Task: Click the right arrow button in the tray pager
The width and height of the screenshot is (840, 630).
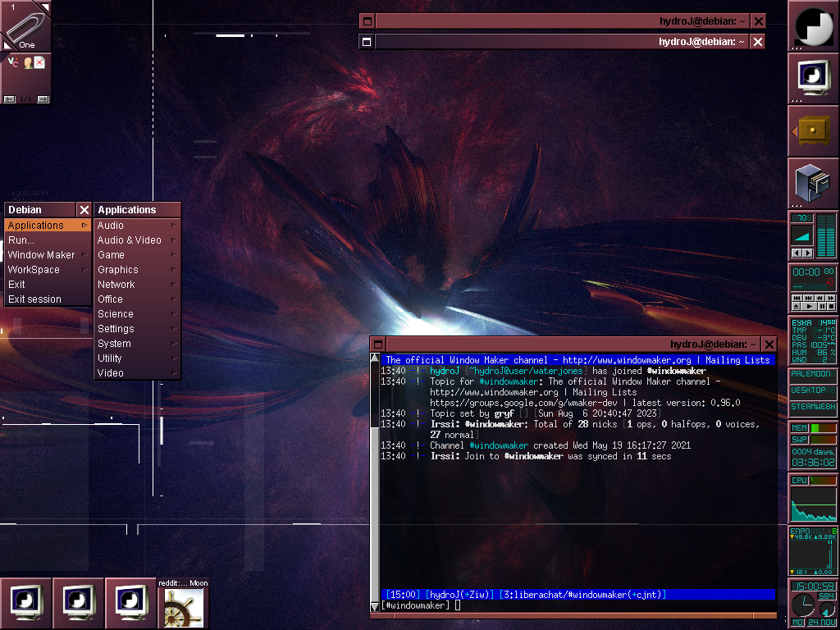Action: 43,99
